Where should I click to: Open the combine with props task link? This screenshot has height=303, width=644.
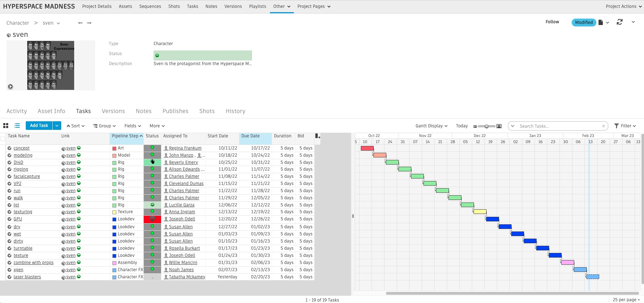click(x=33, y=263)
